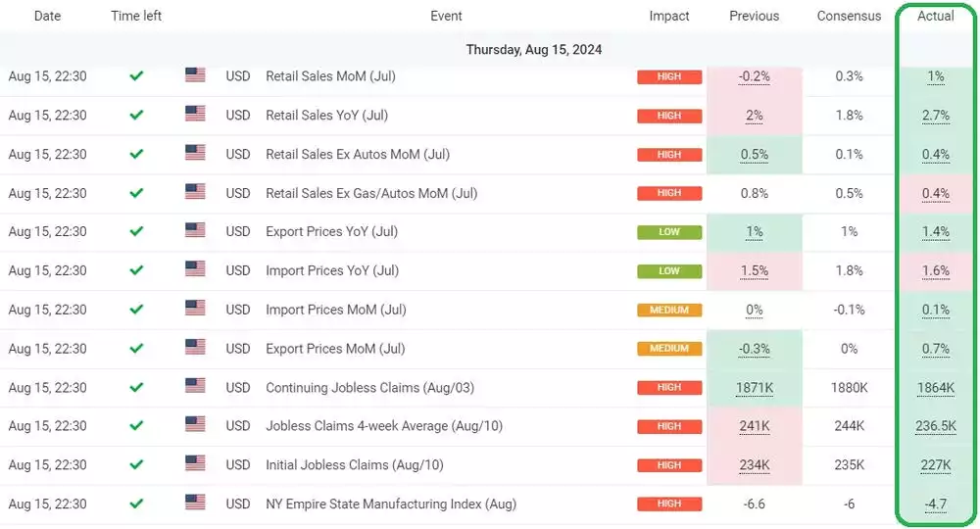Viewport: 980px width, 529px height.
Task: Click the green checkmark in Import Prices MoM row
Action: 136,310
